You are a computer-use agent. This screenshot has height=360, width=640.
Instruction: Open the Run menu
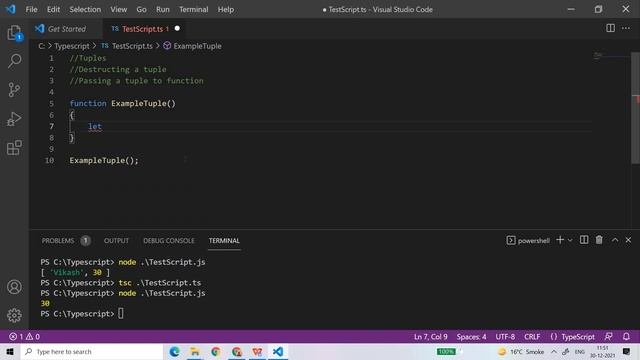[x=162, y=9]
